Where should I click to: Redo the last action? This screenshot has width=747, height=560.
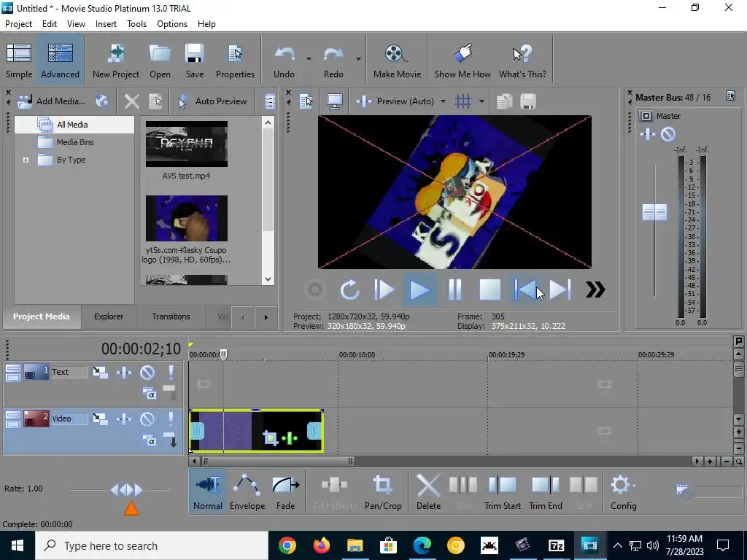click(333, 61)
